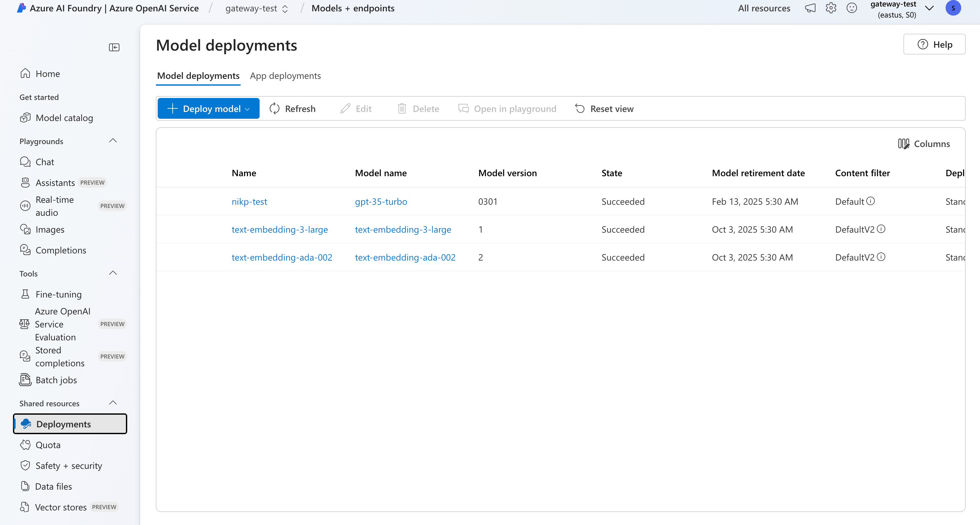Click the Azure AI Foundry logo
Screen dimensions: 980x525
pos(22,8)
